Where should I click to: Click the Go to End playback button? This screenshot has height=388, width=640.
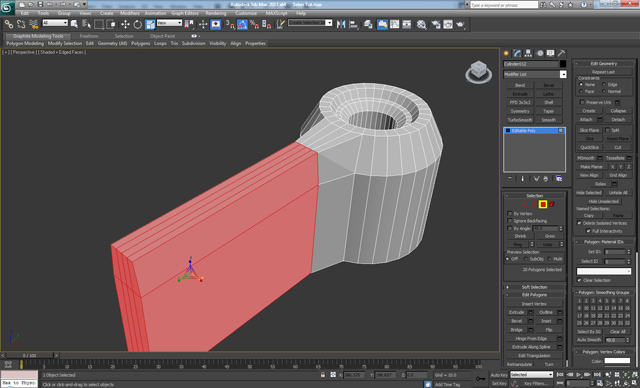click(597, 375)
